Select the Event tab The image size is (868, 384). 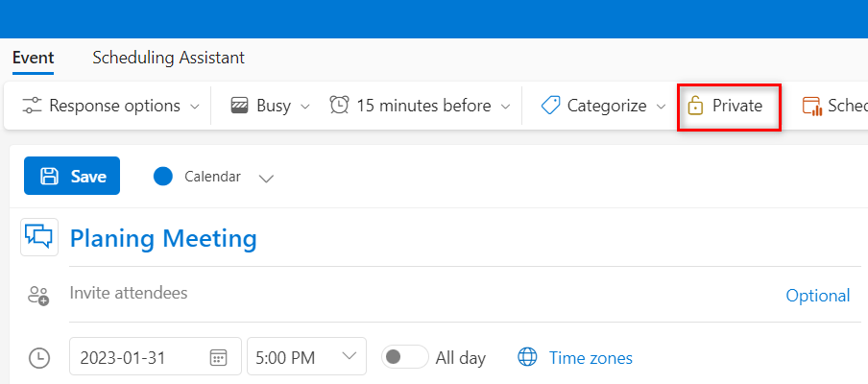[34, 58]
